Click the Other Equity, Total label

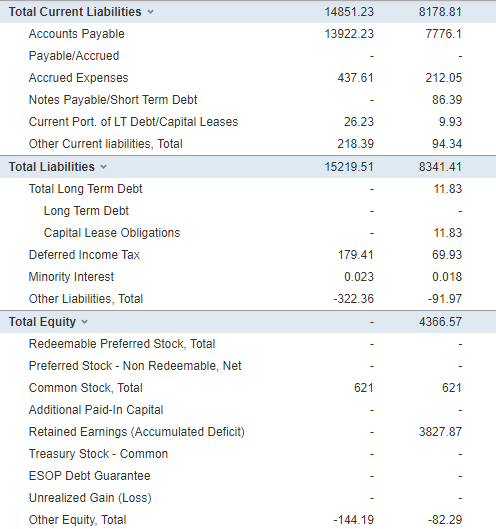(x=78, y=520)
